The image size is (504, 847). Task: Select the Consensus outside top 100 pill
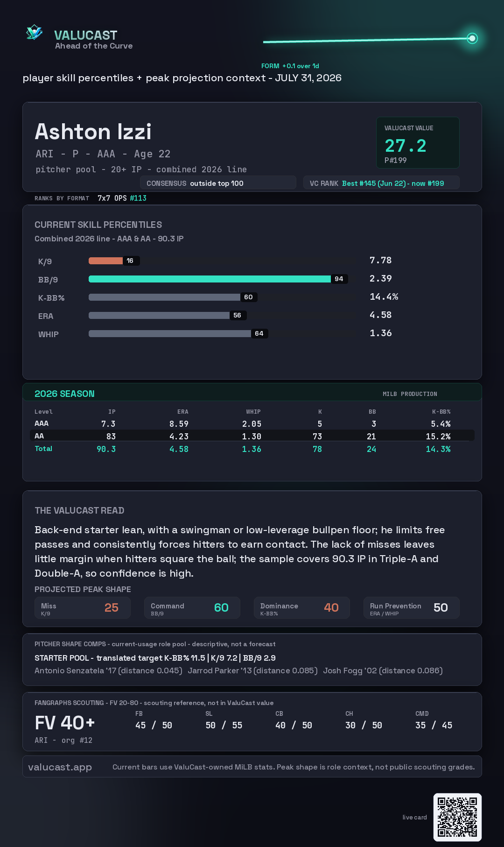click(x=218, y=183)
